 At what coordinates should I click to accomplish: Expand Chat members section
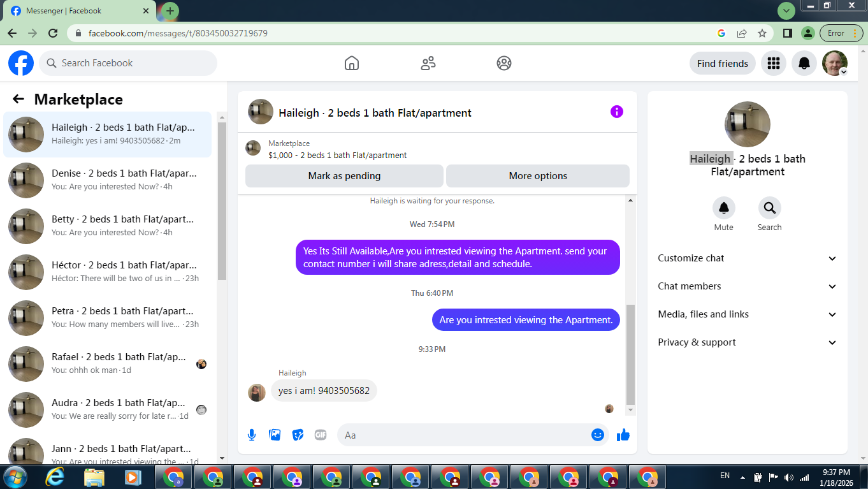[747, 286]
